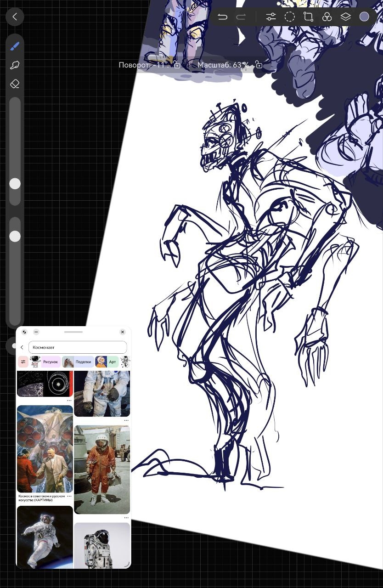The height and width of the screenshot is (588, 383).
Task: Open the current color swatch
Action: (x=364, y=17)
